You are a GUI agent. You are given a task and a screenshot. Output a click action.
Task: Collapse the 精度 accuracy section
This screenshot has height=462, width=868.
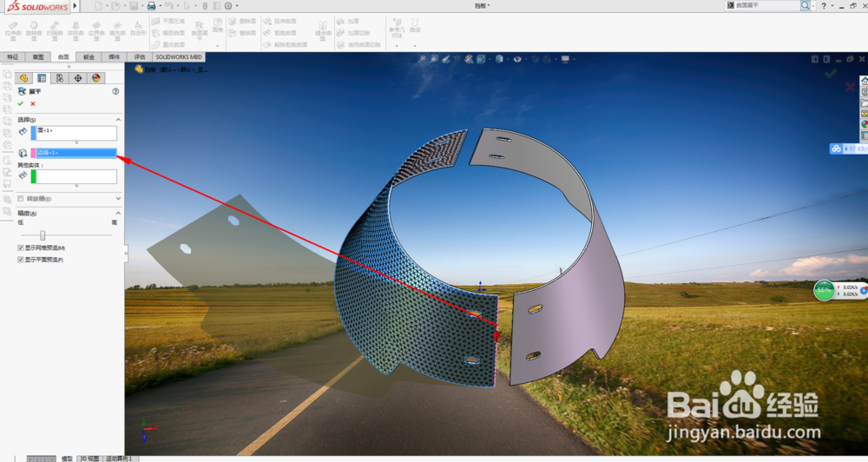click(x=118, y=214)
